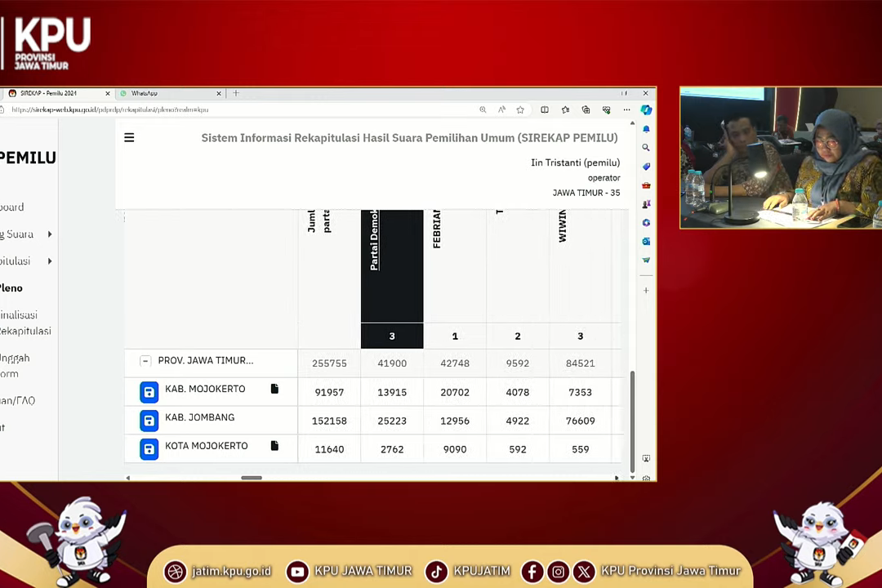Open the Microsoft 365 icon in sidebar
The image size is (882, 588).
pos(646,223)
